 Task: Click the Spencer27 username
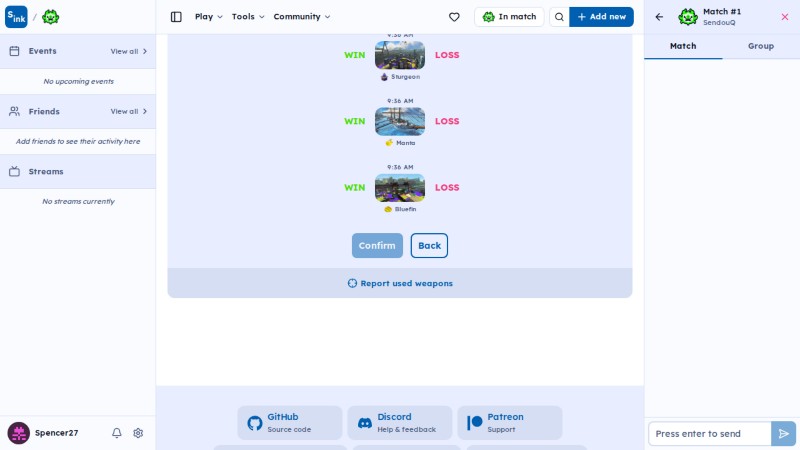pyautogui.click(x=57, y=433)
